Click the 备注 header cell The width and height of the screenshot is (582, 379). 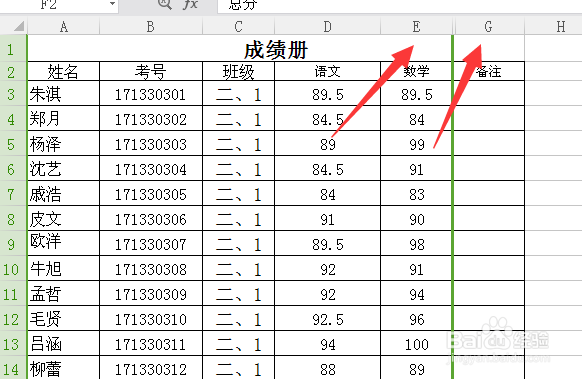tap(489, 71)
